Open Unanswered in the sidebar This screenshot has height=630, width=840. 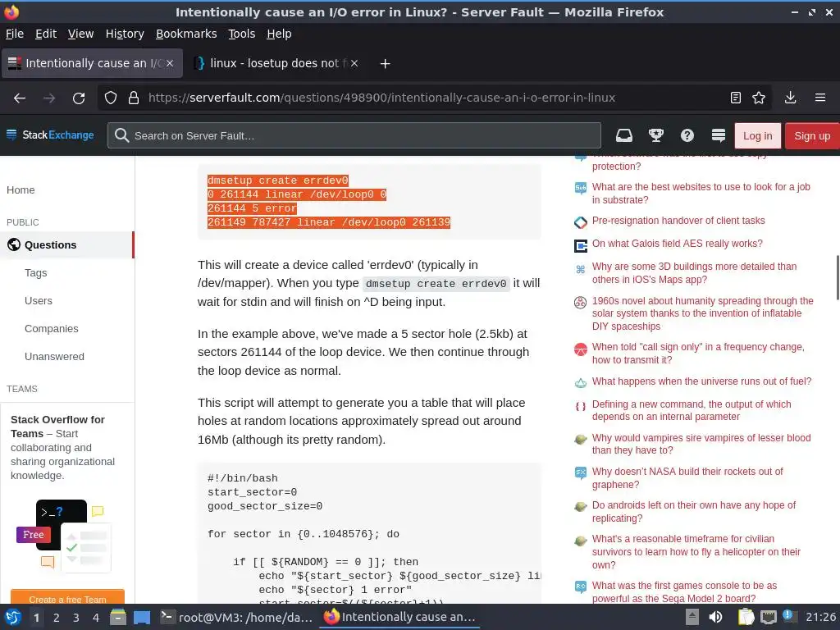coord(54,356)
